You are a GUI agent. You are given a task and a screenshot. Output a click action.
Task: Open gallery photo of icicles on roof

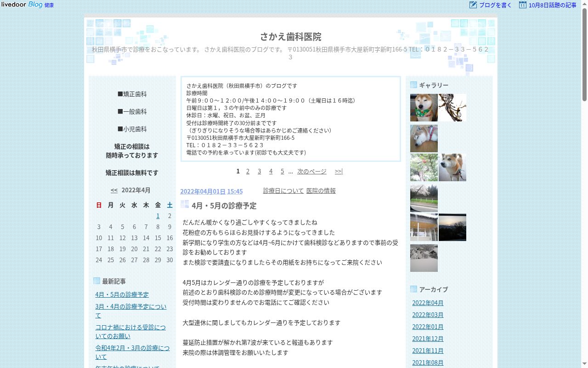pyautogui.click(x=424, y=227)
